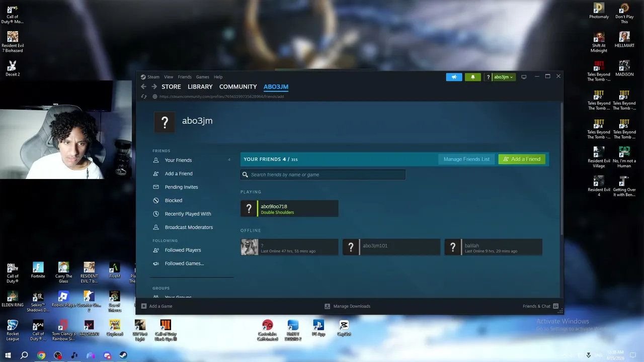Select the HELLMART desktop shortcut
This screenshot has height=362, width=644.
tap(624, 40)
